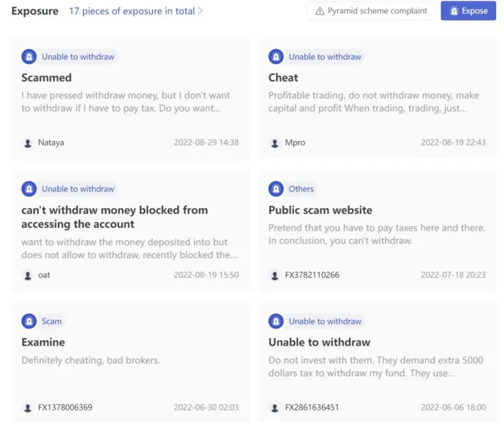Click the avatar icon next to FX2861636451
504x422 pixels.
pos(275,408)
